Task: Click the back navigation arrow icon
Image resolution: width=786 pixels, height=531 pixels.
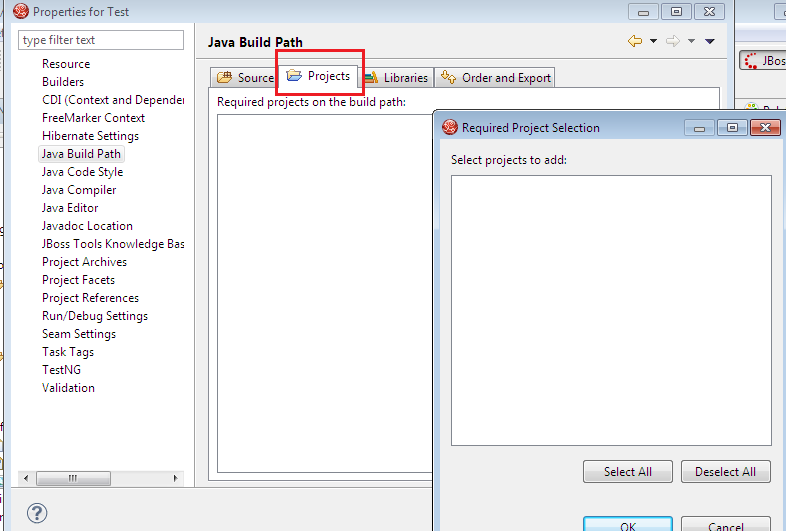Action: tap(635, 41)
